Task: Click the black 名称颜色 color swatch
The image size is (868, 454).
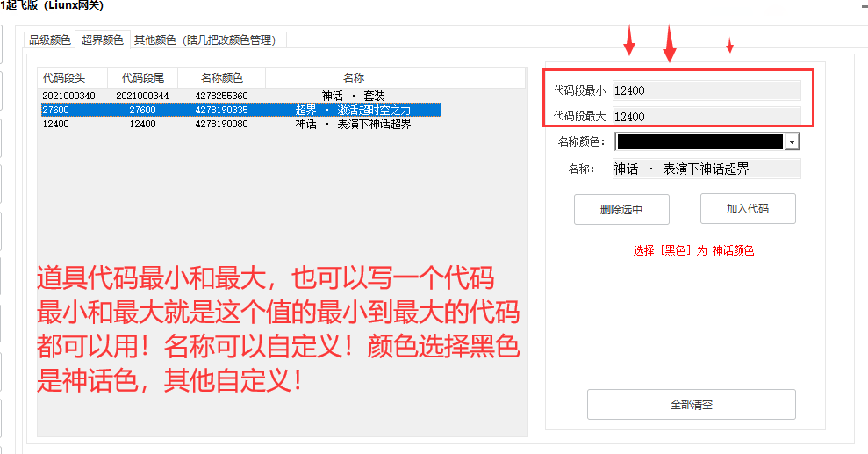Action: pyautogui.click(x=700, y=142)
